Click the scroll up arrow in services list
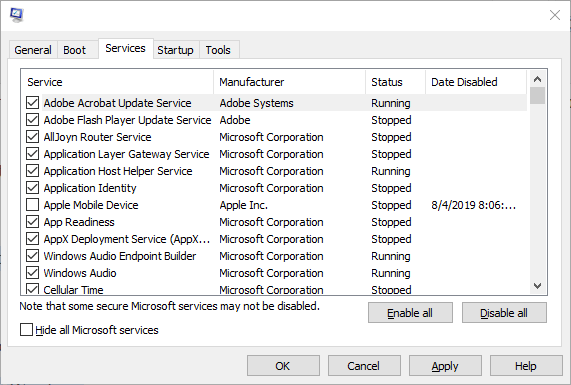Screen dimensions: 571x385 pos(537,79)
